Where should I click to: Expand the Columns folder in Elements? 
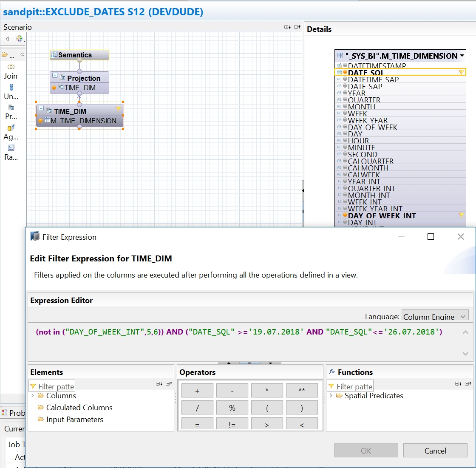(x=33, y=395)
